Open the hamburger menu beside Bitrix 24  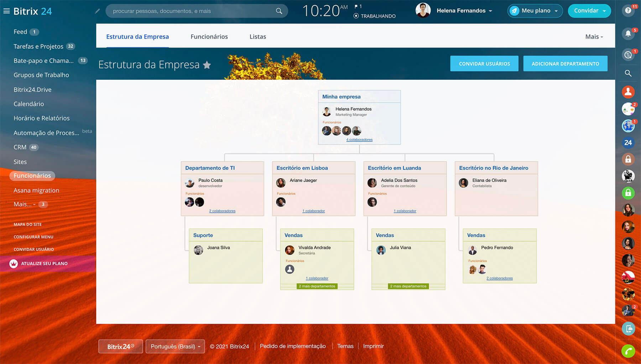coord(6,11)
